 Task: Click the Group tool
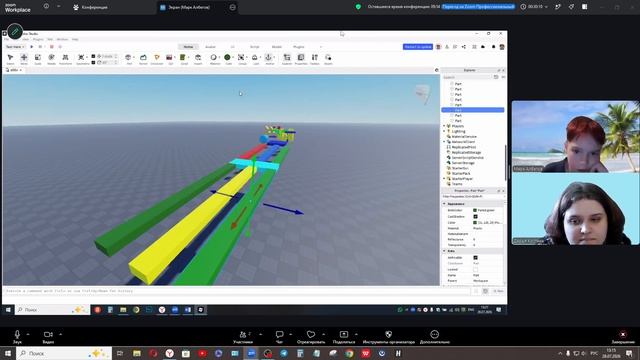point(241,59)
